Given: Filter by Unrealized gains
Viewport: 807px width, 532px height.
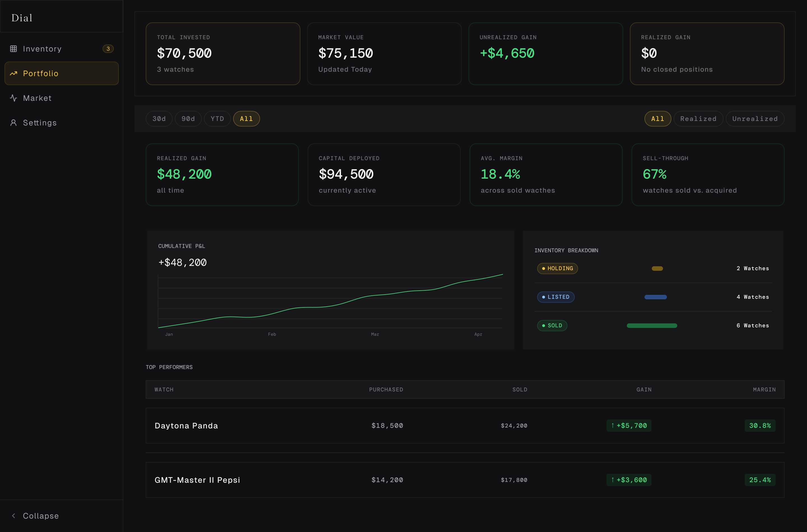Looking at the screenshot, I should (755, 119).
